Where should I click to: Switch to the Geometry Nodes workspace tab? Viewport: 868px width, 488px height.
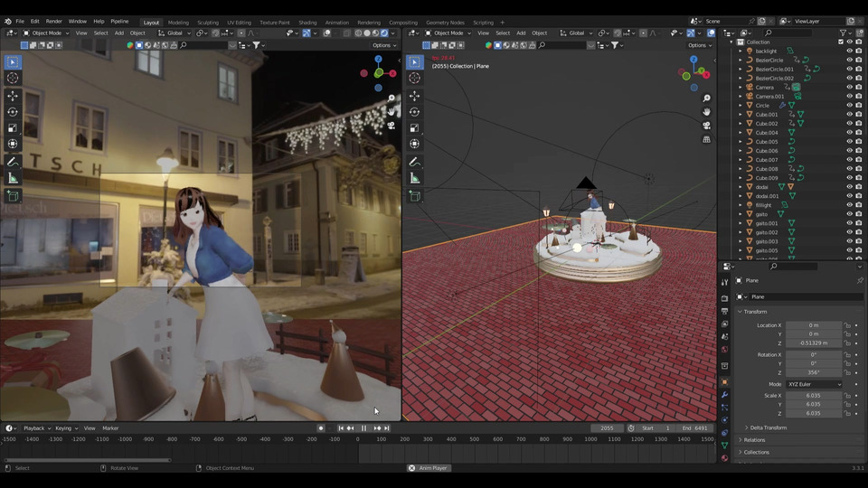445,23
